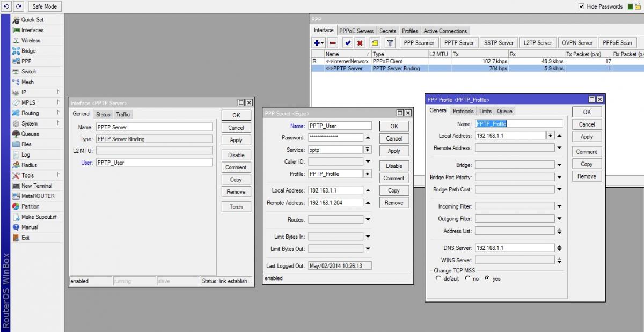Open Wireless in the left sidebar
The image size is (644, 332).
coord(31,41)
